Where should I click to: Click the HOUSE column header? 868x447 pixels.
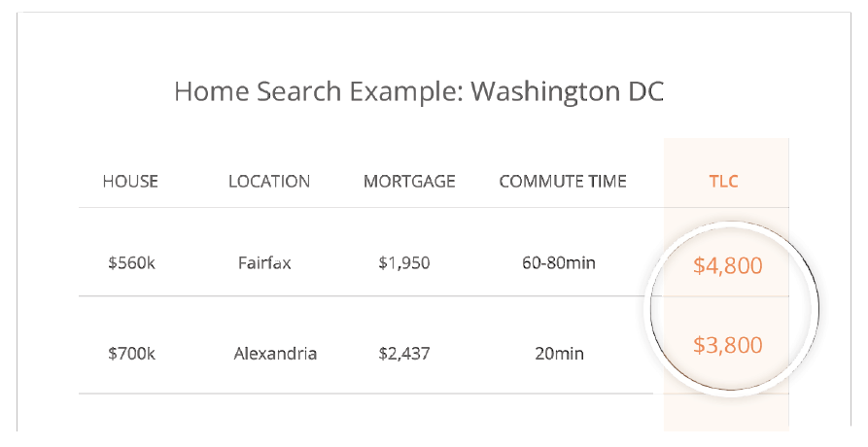pyautogui.click(x=130, y=182)
